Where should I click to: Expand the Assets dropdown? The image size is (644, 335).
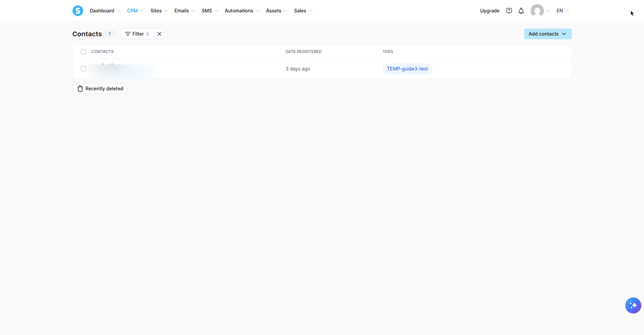277,11
